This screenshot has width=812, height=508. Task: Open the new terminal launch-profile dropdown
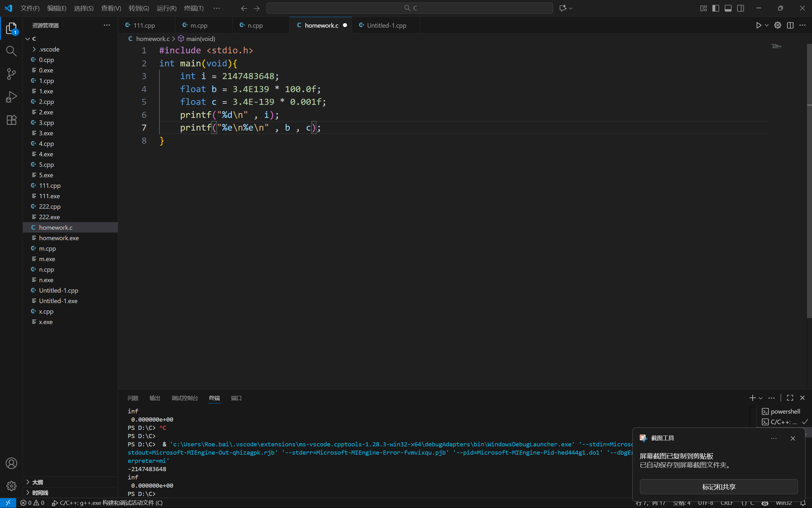point(761,398)
